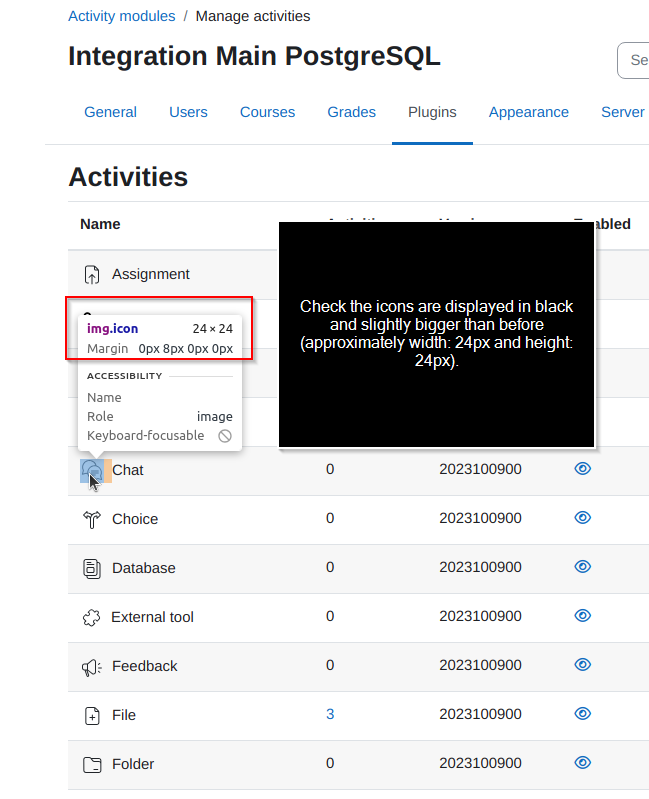Click the External tool activity name
The width and height of the screenshot is (649, 799).
(x=152, y=617)
